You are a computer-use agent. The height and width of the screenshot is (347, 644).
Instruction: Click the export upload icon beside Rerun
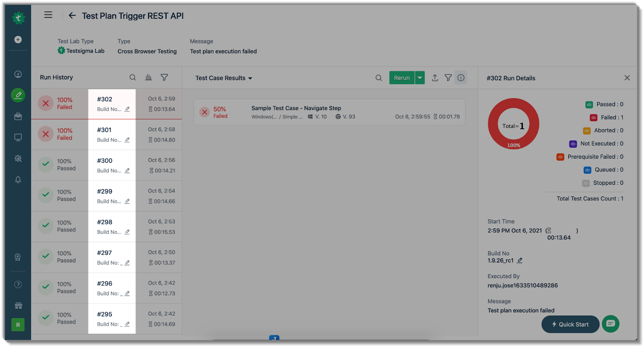tap(435, 78)
